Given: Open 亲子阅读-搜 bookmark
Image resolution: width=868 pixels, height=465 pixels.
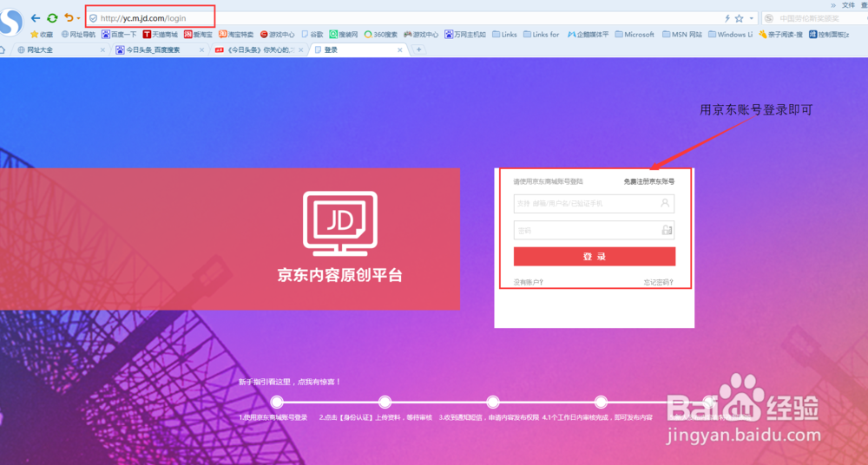Looking at the screenshot, I should [780, 35].
